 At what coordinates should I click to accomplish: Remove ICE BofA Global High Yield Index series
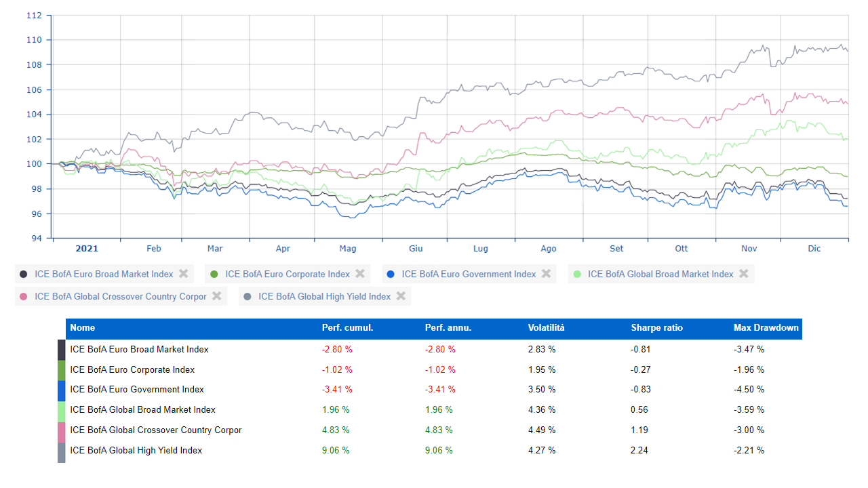tap(401, 296)
